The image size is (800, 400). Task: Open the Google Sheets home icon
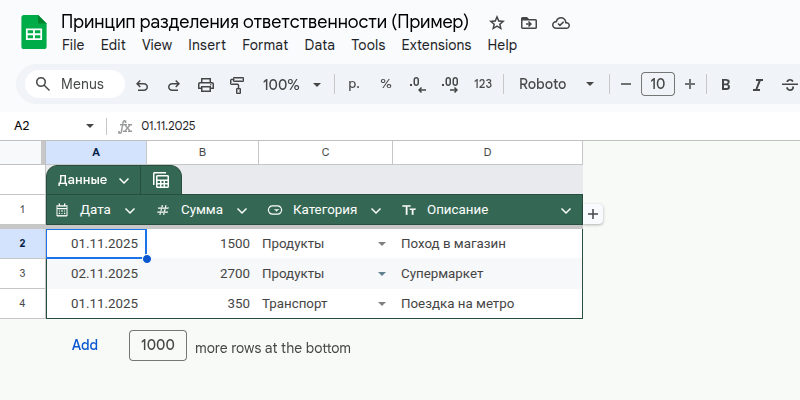tap(34, 32)
